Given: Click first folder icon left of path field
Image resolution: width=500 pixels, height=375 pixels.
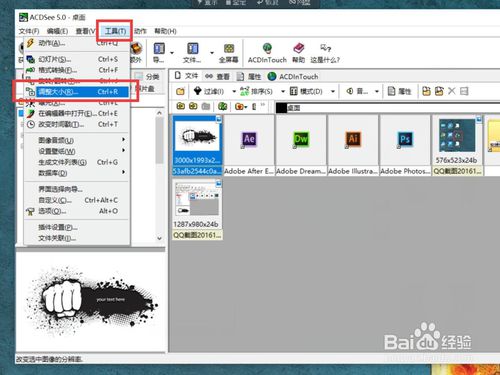Looking at the screenshot, I should pos(181,106).
